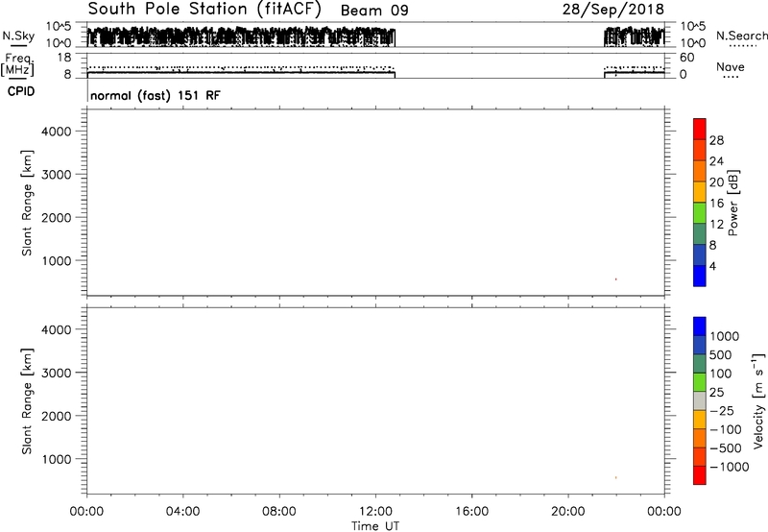This screenshot has height=532, width=768.
Task: Click the "20:00" time axis label
Action: click(568, 512)
